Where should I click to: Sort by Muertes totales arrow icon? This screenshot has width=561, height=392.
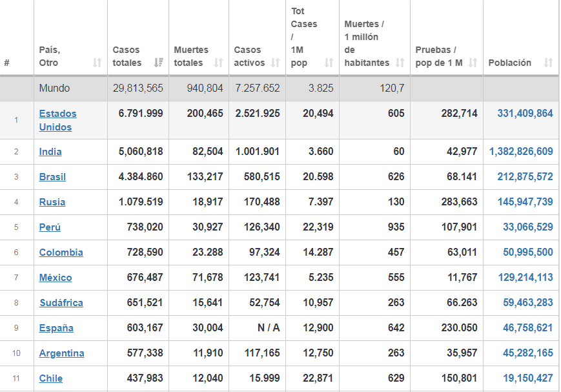pyautogui.click(x=219, y=63)
